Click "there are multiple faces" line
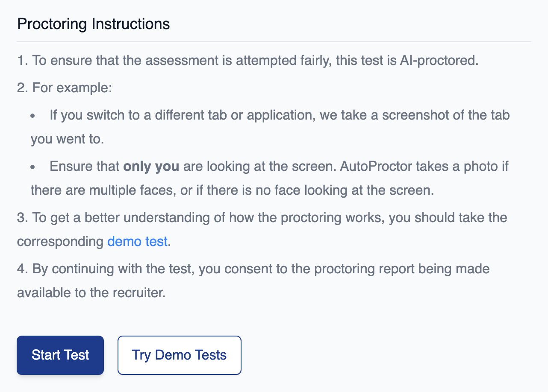The image size is (548, 392). pyautogui.click(x=232, y=190)
